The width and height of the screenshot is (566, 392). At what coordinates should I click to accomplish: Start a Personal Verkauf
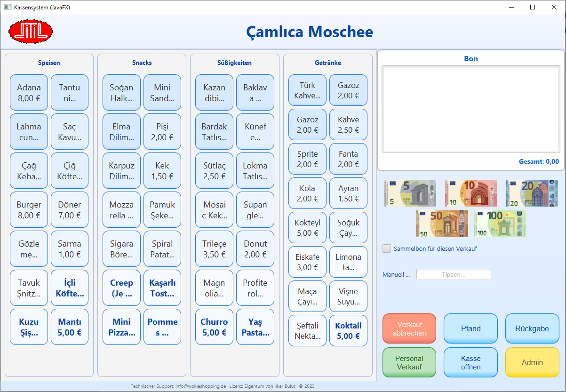point(409,362)
